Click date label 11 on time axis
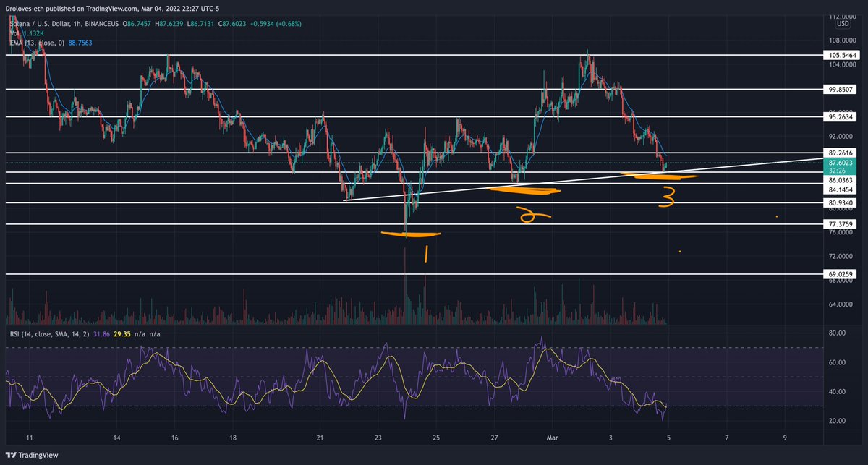The image size is (868, 465). (x=28, y=438)
